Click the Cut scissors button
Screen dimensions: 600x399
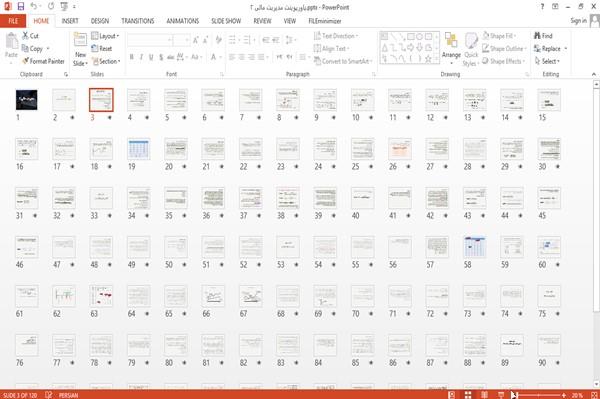click(30, 36)
